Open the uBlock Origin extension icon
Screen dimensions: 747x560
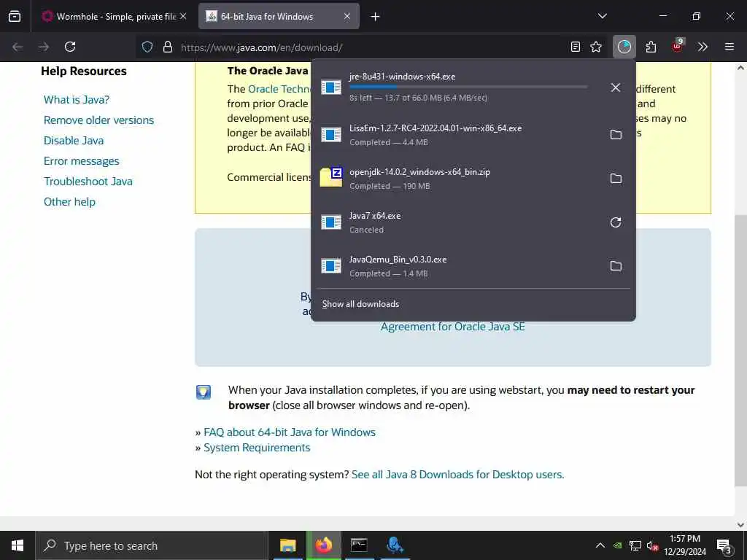678,46
